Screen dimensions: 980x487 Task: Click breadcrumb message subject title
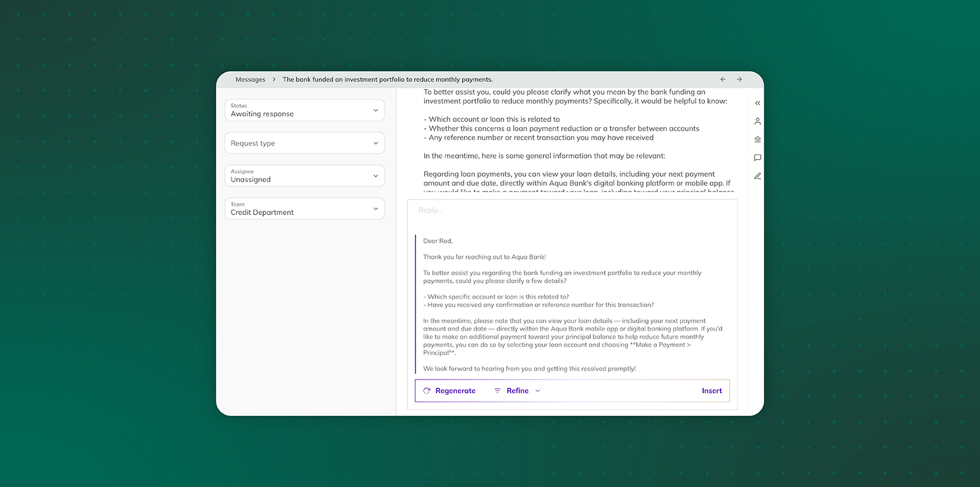(x=388, y=80)
